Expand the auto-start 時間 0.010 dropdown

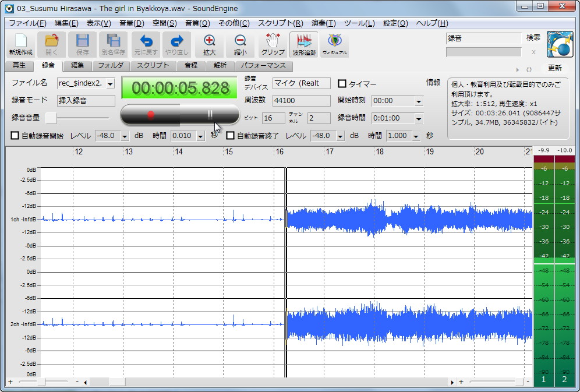pyautogui.click(x=200, y=136)
